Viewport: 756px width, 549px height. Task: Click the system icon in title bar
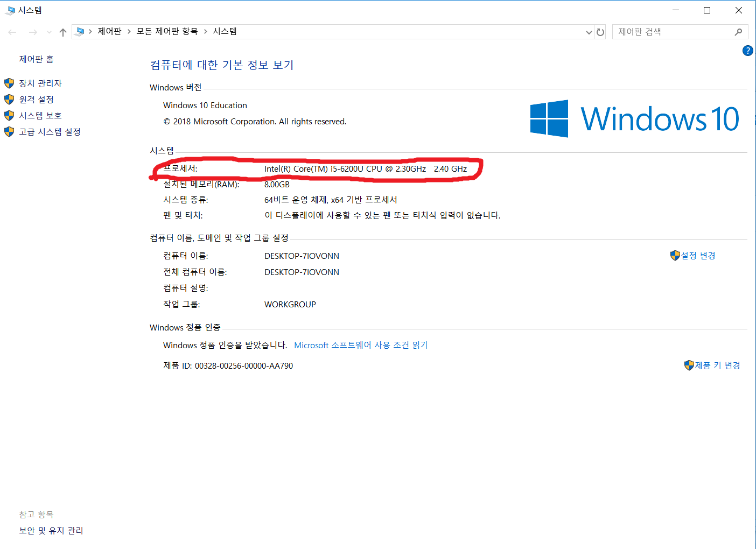10,10
